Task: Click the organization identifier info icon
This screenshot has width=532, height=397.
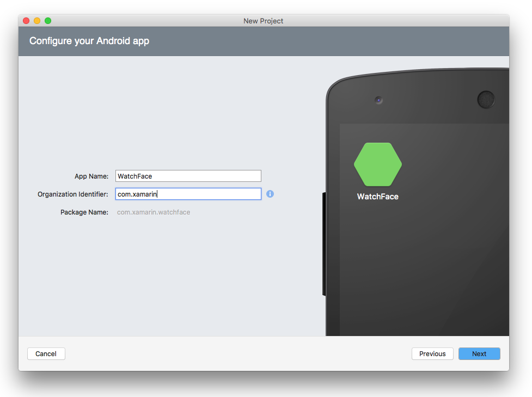Action: click(x=270, y=194)
